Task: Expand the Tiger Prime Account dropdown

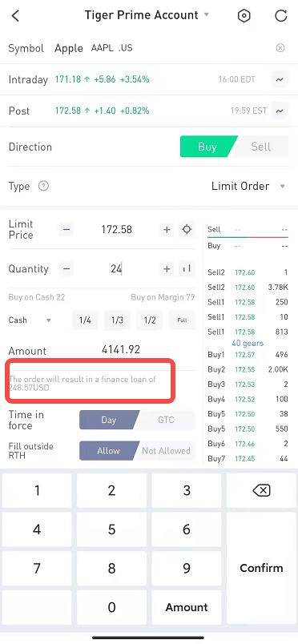Action: tap(207, 14)
